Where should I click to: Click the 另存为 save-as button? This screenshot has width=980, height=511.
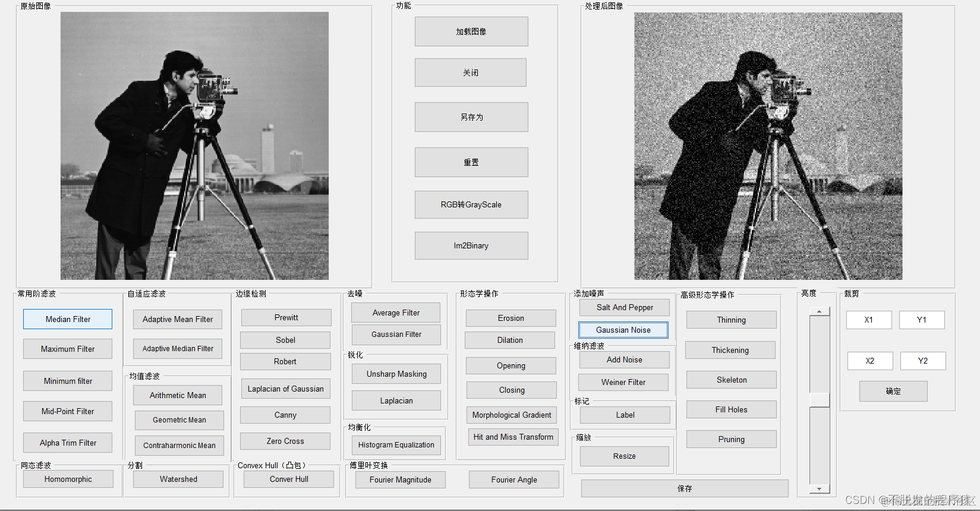click(471, 117)
